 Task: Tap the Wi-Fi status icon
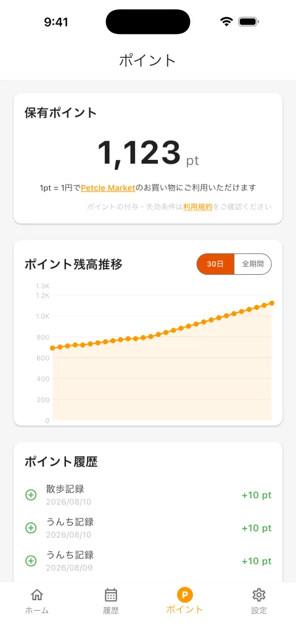click(226, 22)
